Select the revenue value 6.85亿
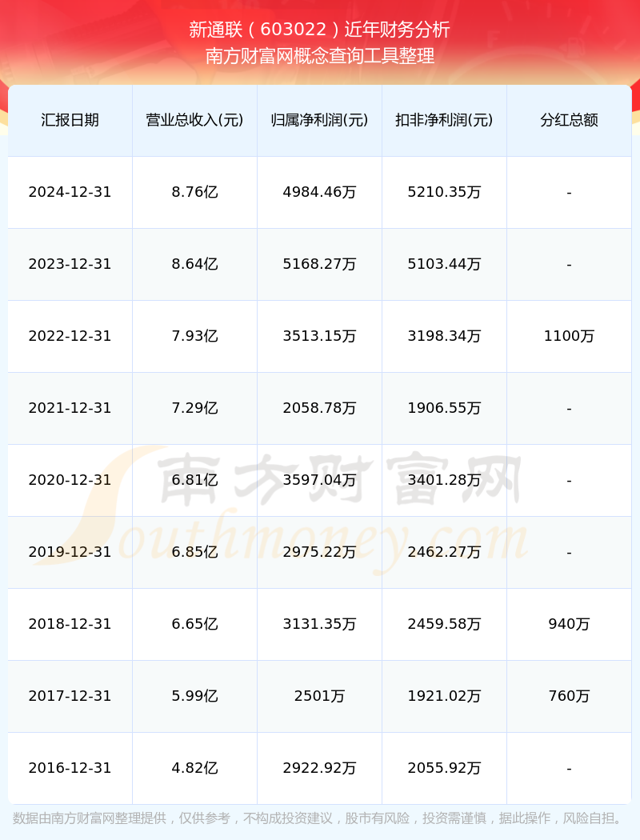 [x=194, y=552]
